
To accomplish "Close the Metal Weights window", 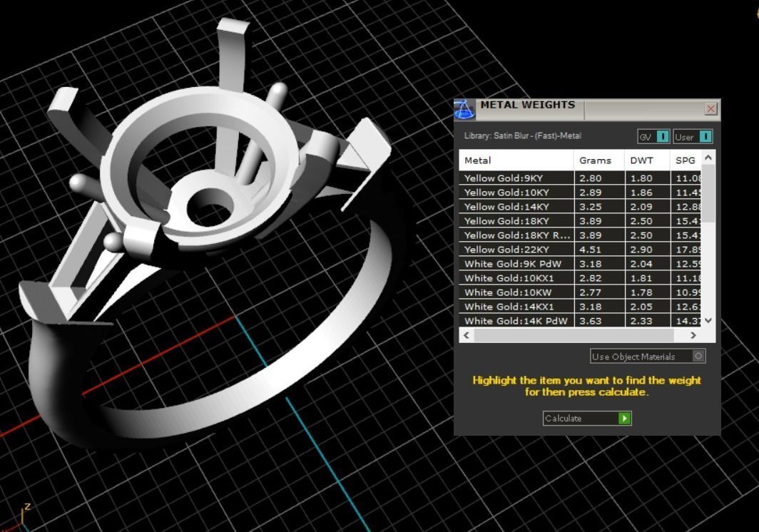I will click(x=710, y=108).
